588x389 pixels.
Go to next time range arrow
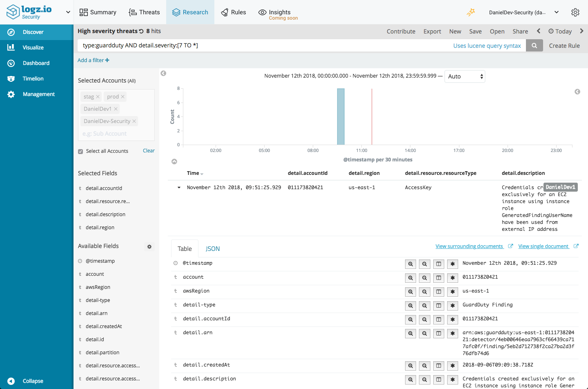[x=581, y=31]
